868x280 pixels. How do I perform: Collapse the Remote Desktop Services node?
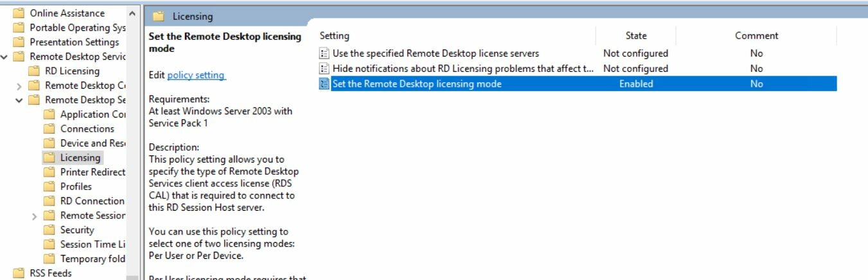pyautogui.click(x=4, y=57)
